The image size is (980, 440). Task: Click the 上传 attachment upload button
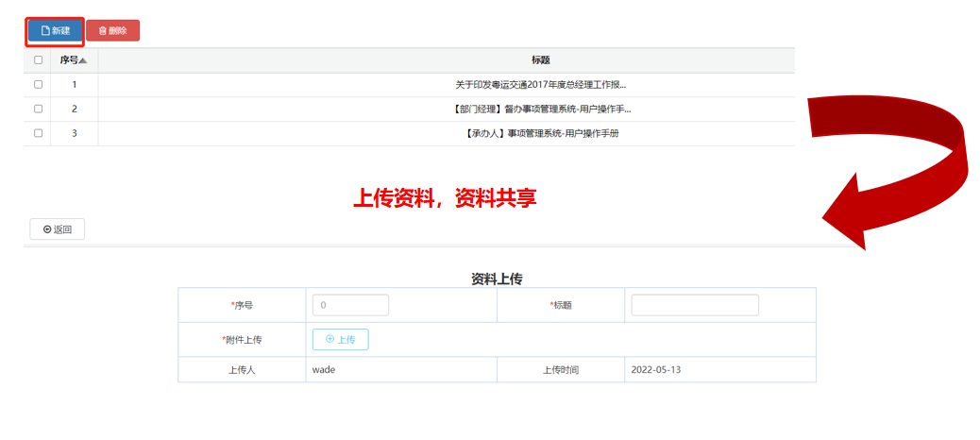point(340,339)
